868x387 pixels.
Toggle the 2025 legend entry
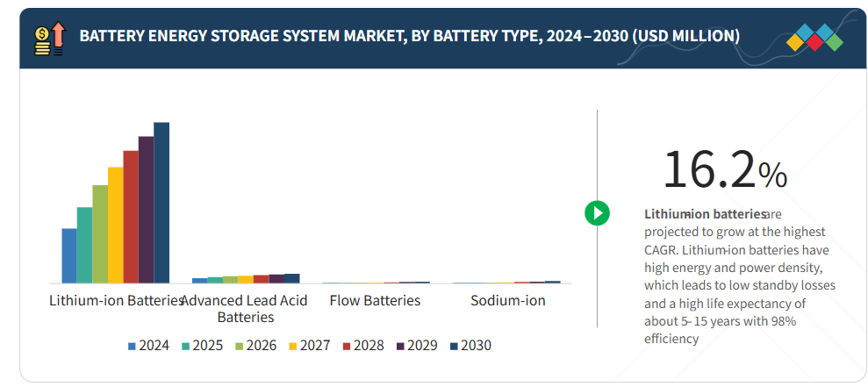[x=203, y=346]
